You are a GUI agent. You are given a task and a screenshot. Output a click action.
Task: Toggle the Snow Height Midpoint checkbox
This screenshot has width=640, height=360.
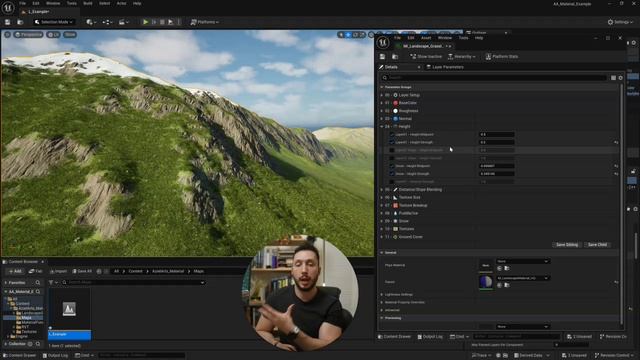pyautogui.click(x=391, y=166)
